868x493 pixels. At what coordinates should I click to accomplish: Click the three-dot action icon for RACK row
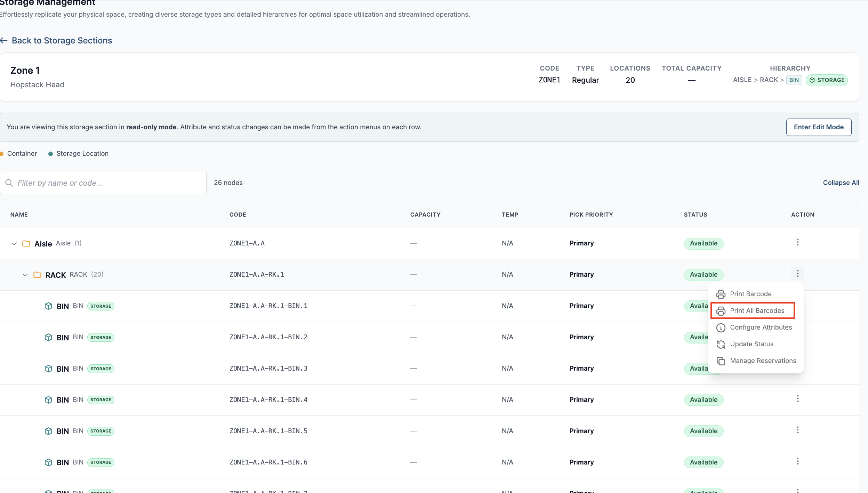pyautogui.click(x=797, y=274)
